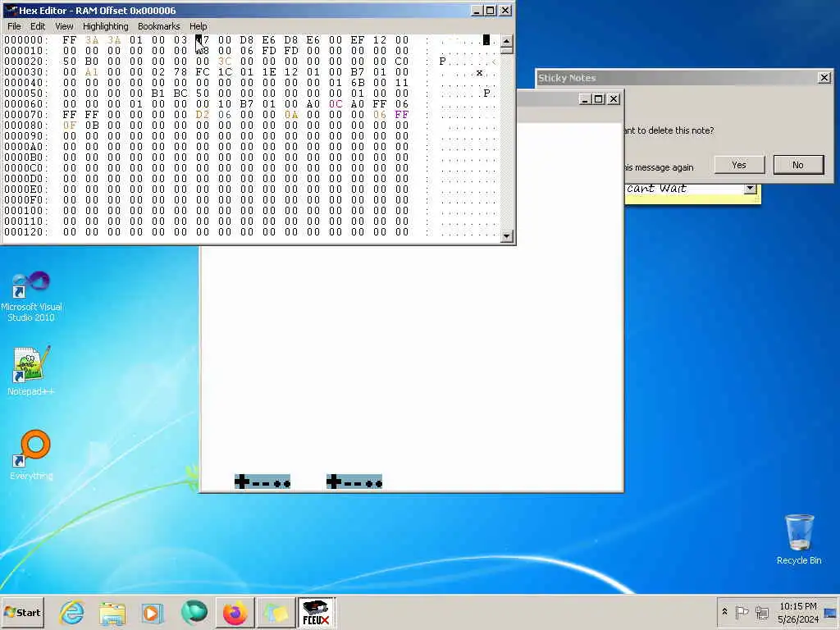
Task: Click the Action Center flag icon
Action: [742, 612]
